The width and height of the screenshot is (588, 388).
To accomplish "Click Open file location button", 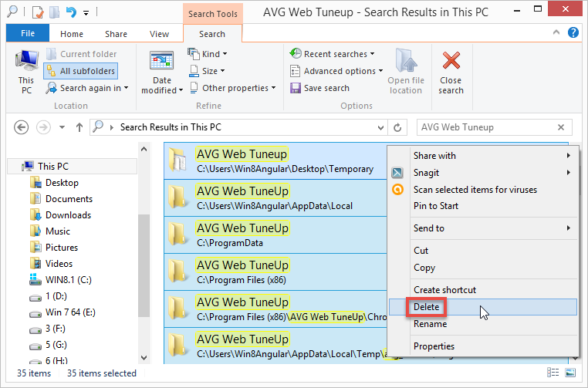I will point(406,72).
